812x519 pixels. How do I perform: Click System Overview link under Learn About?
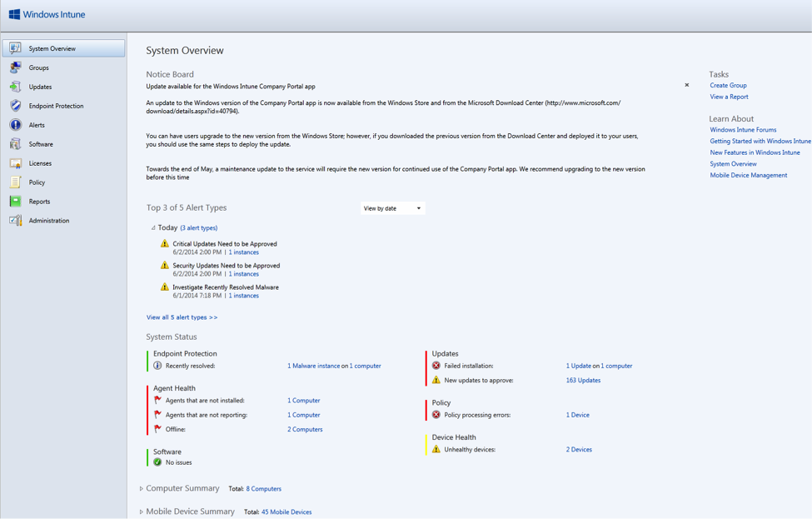click(733, 164)
